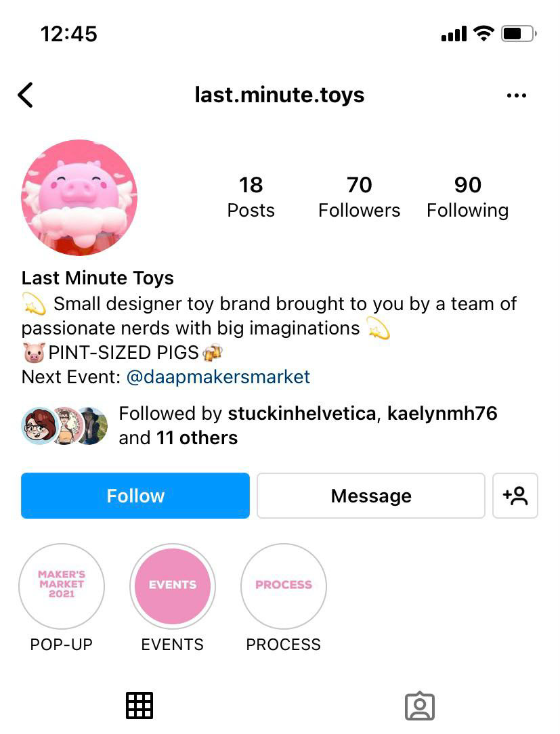Open the @daapmakersmarket mention link
This screenshot has width=560, height=734.
point(218,377)
